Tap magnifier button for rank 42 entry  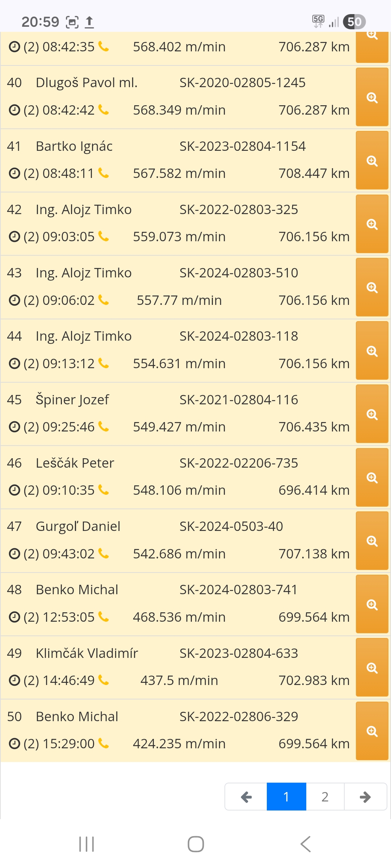pyautogui.click(x=372, y=224)
